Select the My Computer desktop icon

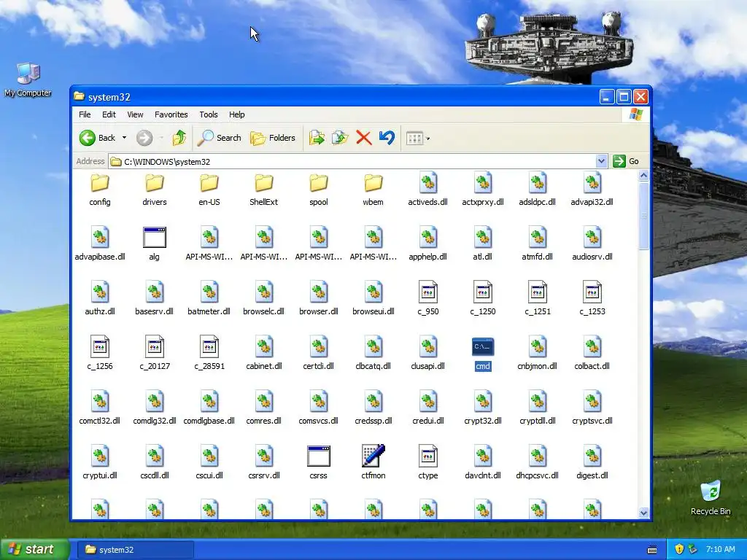(x=28, y=79)
